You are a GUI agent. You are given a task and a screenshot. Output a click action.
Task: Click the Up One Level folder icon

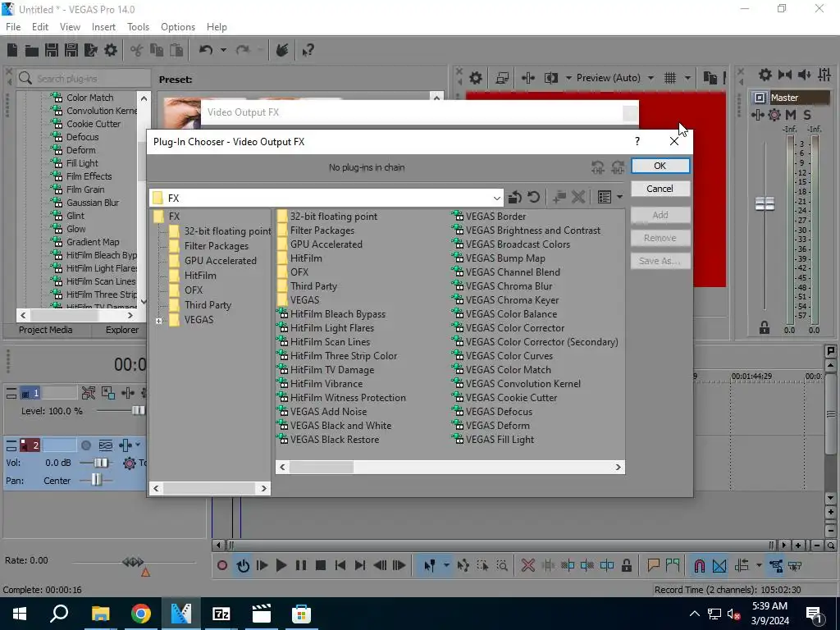coord(515,197)
